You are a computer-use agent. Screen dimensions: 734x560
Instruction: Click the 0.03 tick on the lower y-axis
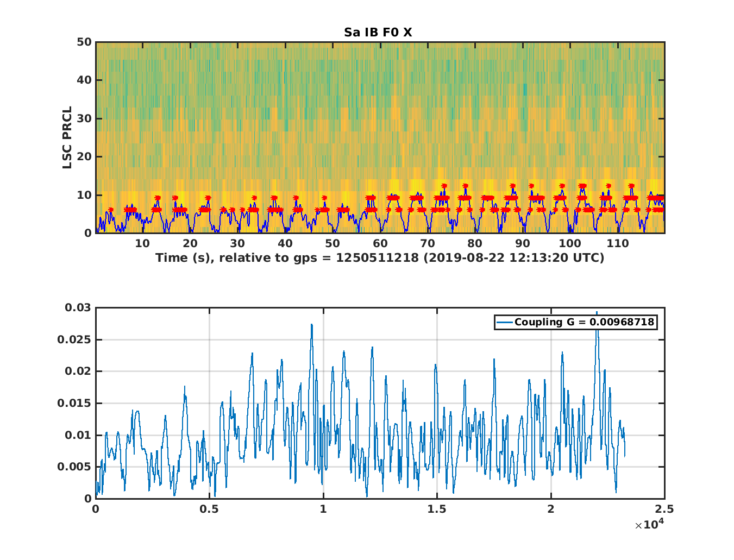pos(78,308)
